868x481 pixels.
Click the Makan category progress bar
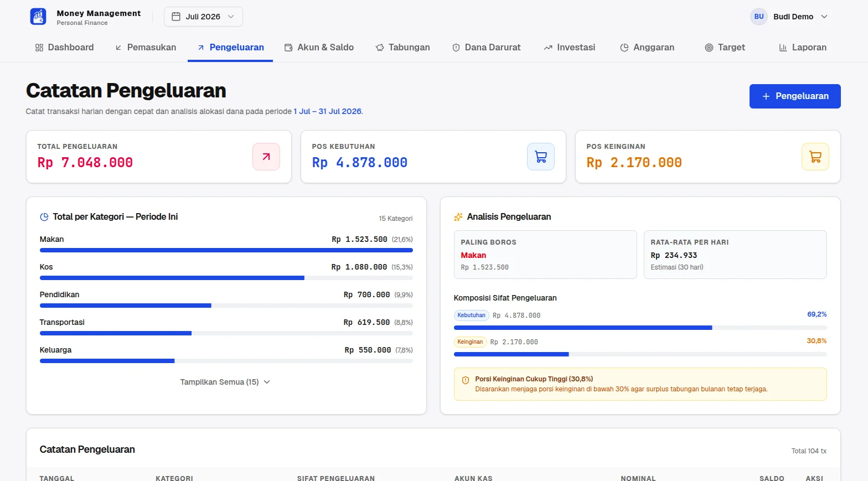click(x=226, y=250)
